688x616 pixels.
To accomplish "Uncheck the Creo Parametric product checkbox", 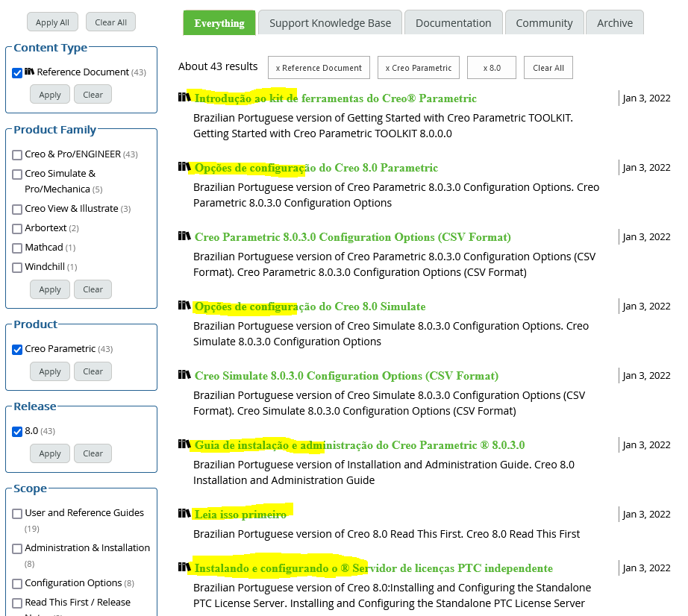I will click(17, 350).
